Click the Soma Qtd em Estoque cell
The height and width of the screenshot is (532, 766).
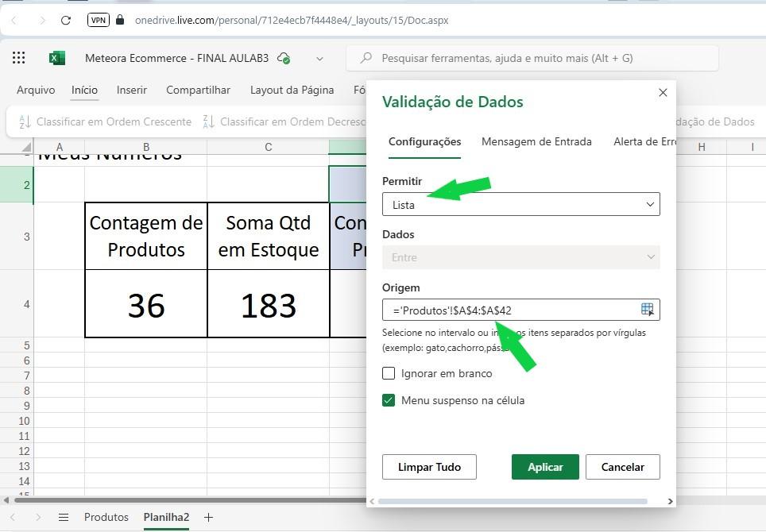pos(269,237)
